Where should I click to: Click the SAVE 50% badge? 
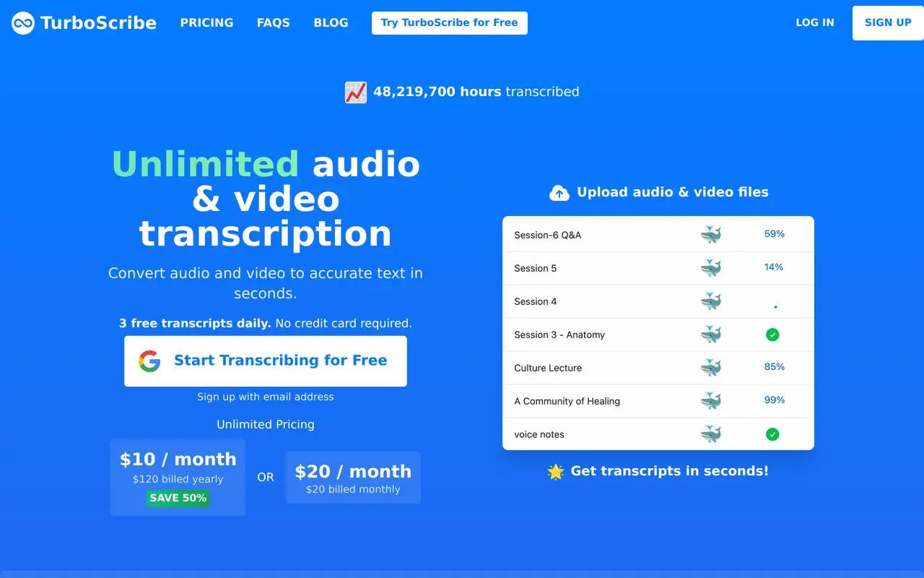178,498
